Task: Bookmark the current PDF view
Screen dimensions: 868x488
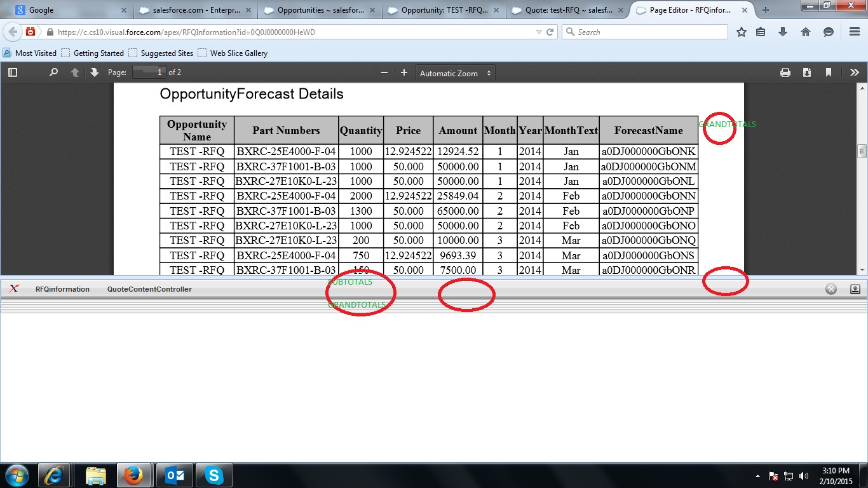Action: (829, 72)
